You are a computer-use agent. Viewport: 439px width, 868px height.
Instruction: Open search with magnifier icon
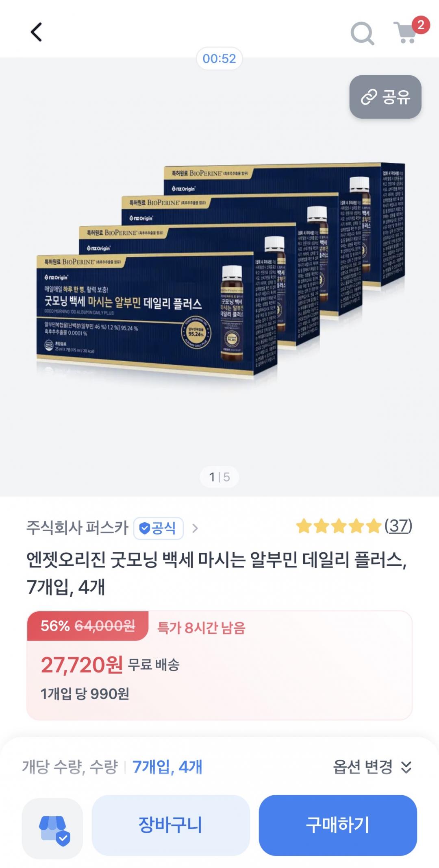(x=362, y=33)
